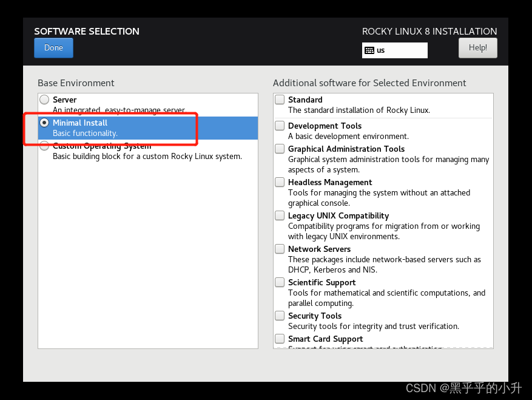Click 'Tools for managing the system without an attached' text
The width and height of the screenshot is (532, 400).
[379, 193]
